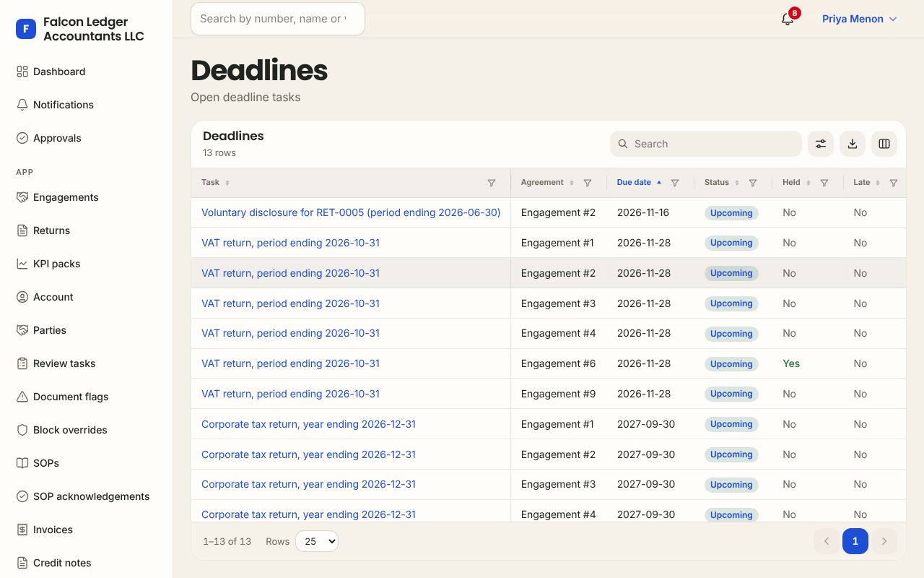The width and height of the screenshot is (924, 578).
Task: Open the Approvals page
Action: 87,138
